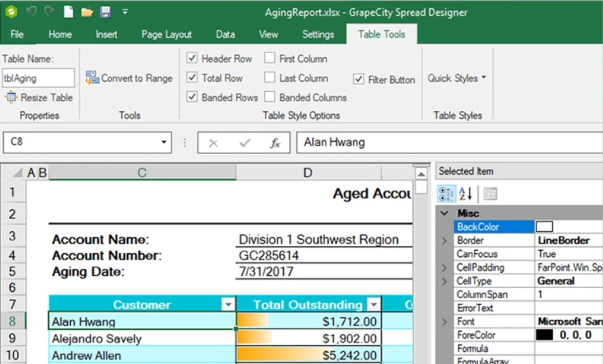Image resolution: width=603 pixels, height=364 pixels.
Task: Disable the Banded Rows checkbox
Action: click(192, 96)
